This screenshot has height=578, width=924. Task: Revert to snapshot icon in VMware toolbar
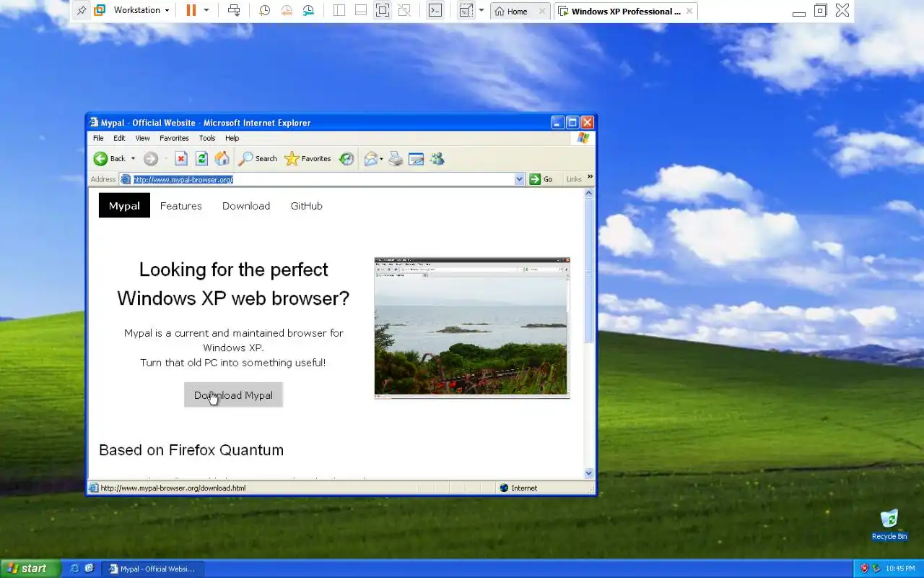(x=287, y=10)
